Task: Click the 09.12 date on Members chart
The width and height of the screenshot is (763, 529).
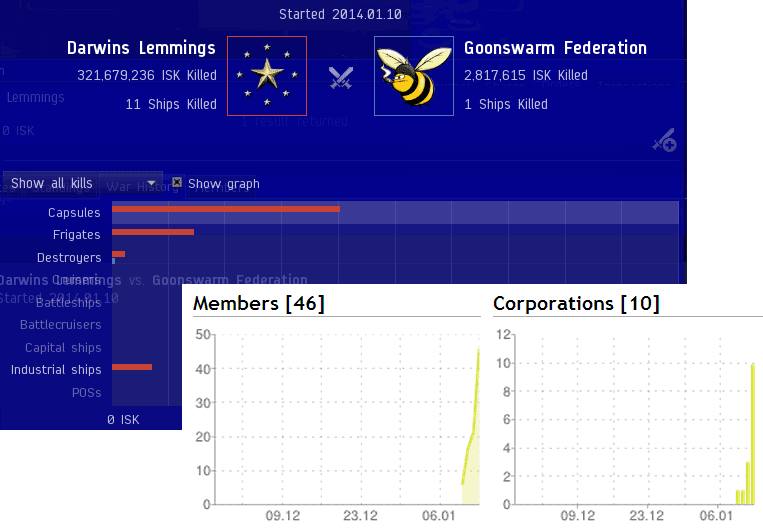Action: pos(283,516)
